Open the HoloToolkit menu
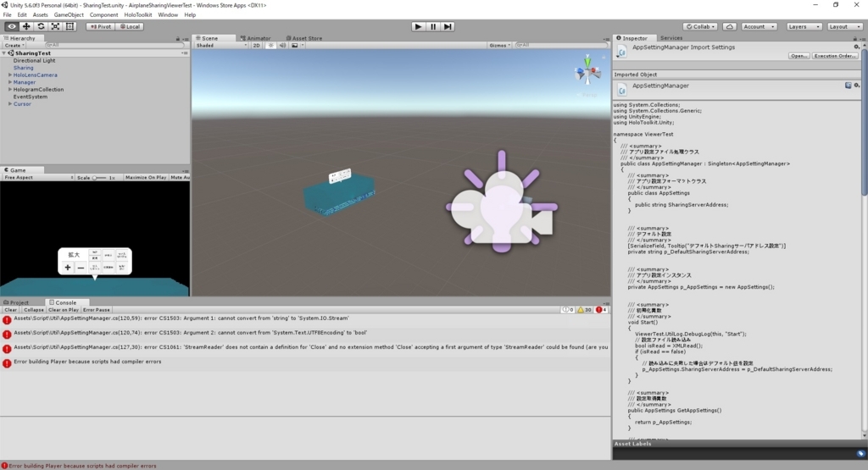The width and height of the screenshot is (868, 470). click(x=138, y=15)
